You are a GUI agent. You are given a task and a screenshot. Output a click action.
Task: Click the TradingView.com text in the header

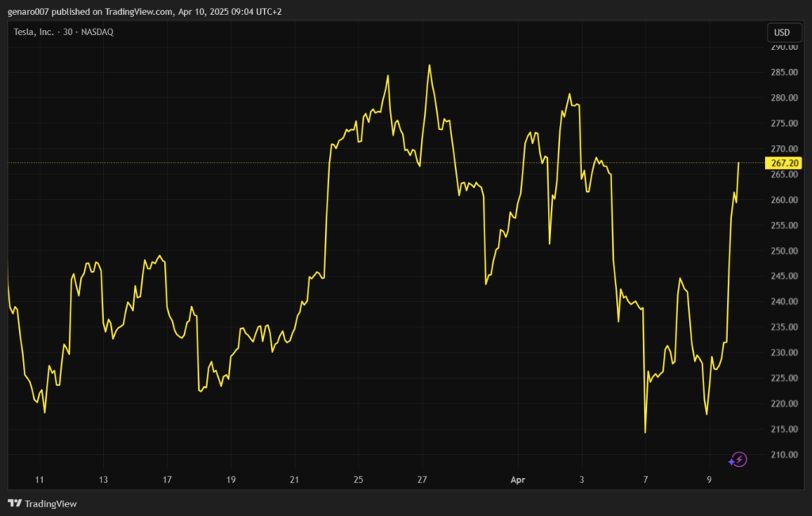coord(134,12)
